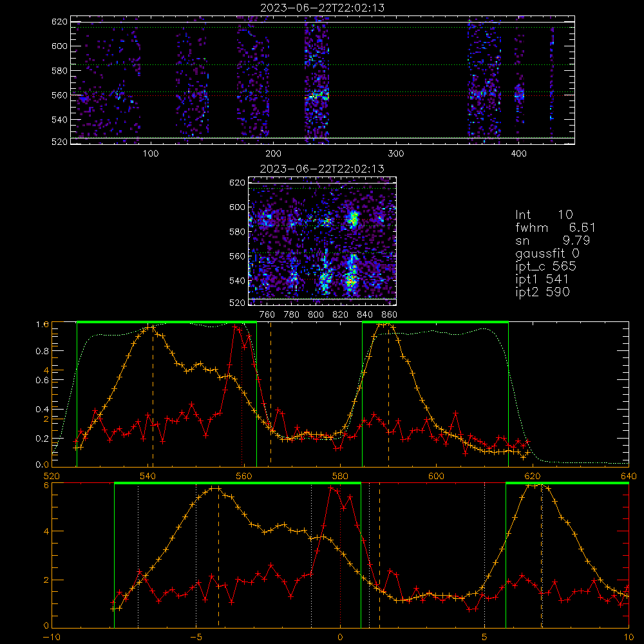Select the 'gaussfit 0' readout text
The height and width of the screenshot is (644, 644).
tap(547, 253)
